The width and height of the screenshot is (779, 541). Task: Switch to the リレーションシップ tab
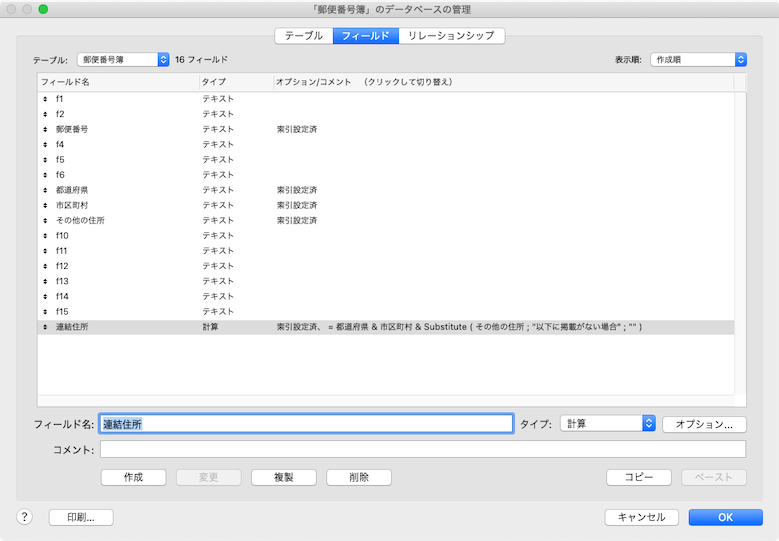tap(451, 36)
